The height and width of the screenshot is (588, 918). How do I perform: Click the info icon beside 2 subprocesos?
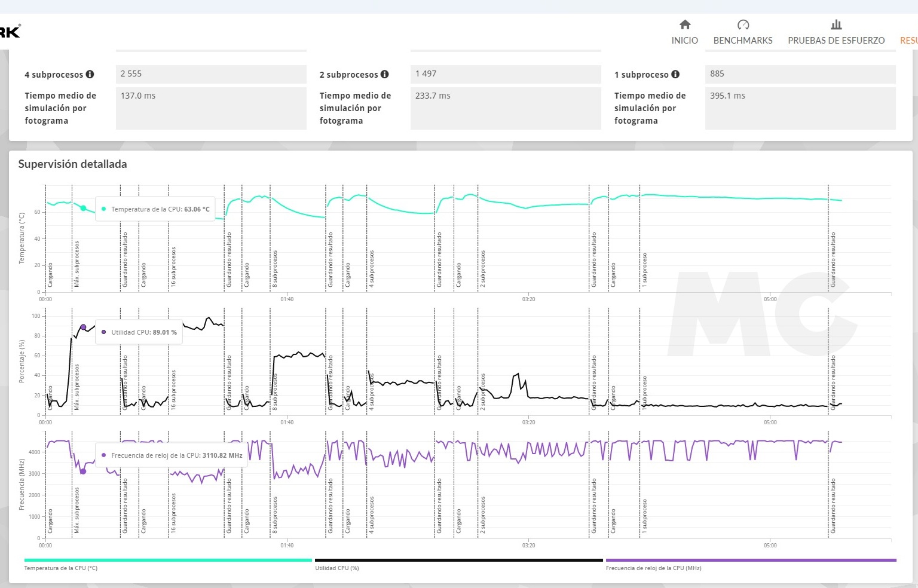[x=384, y=75]
